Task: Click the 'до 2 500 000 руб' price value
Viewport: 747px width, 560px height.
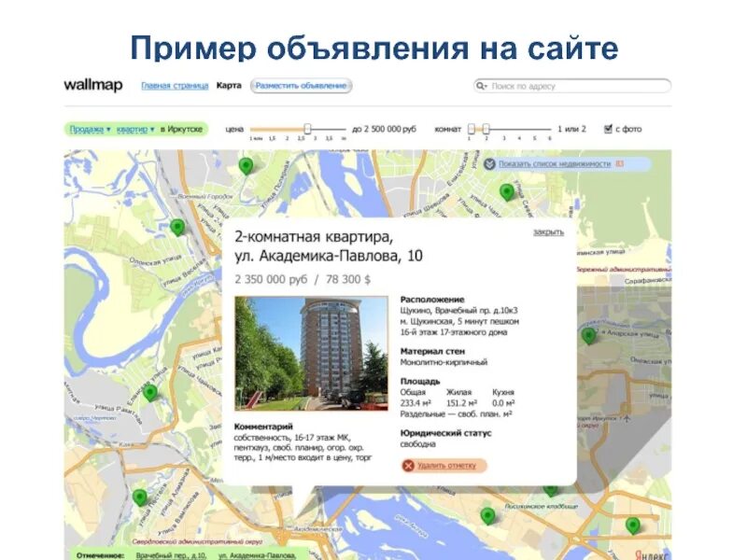Action: pyautogui.click(x=384, y=129)
